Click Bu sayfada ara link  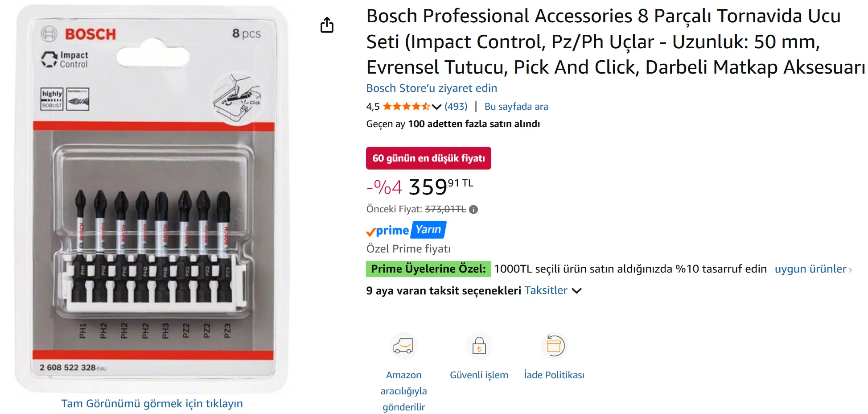[516, 106]
